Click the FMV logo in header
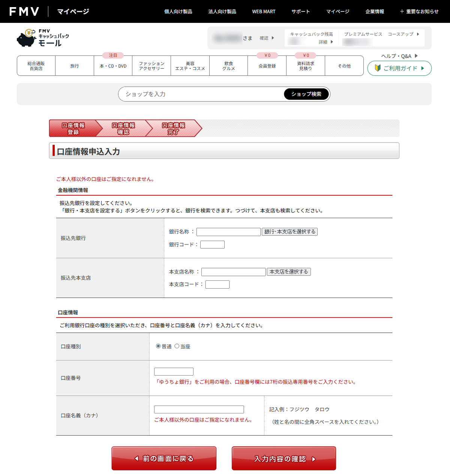This screenshot has width=450, height=476. [x=24, y=12]
